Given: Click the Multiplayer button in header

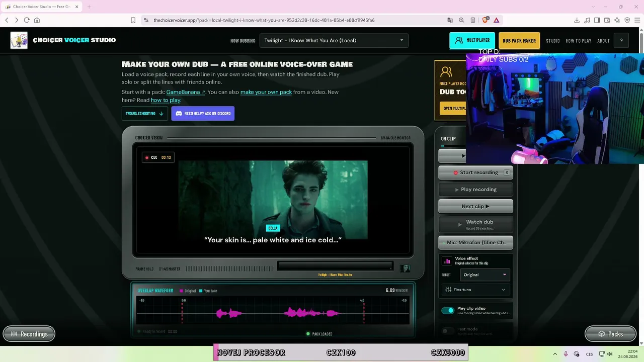Looking at the screenshot, I should (472, 41).
